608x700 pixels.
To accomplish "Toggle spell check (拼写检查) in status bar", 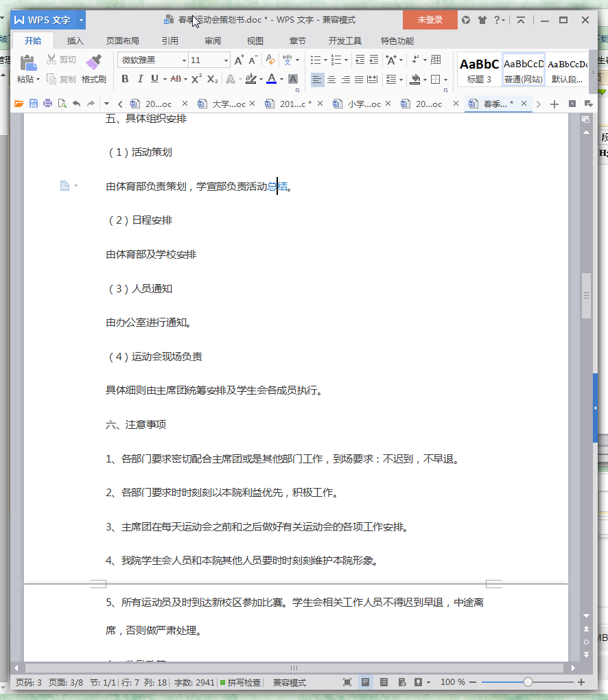I will (x=241, y=683).
